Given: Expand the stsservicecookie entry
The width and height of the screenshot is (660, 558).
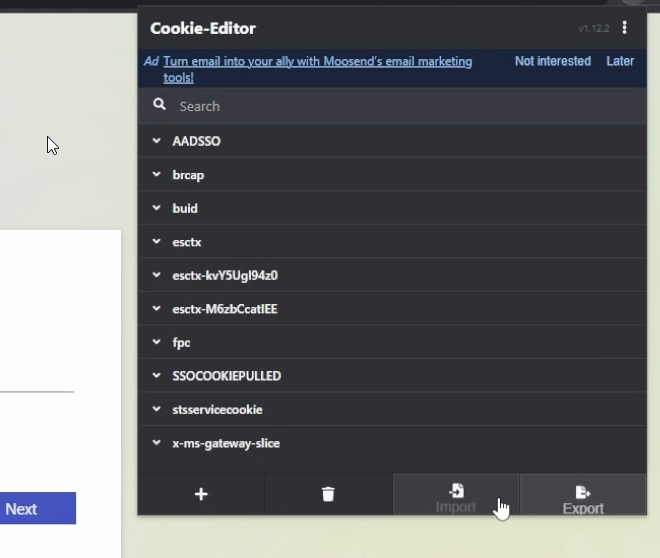Looking at the screenshot, I should pyautogui.click(x=217, y=409).
